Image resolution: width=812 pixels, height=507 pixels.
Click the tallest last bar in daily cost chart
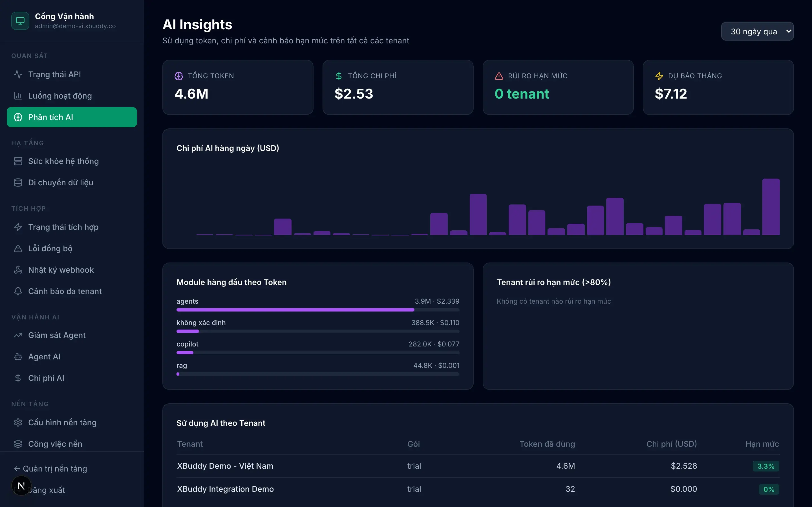(771, 206)
